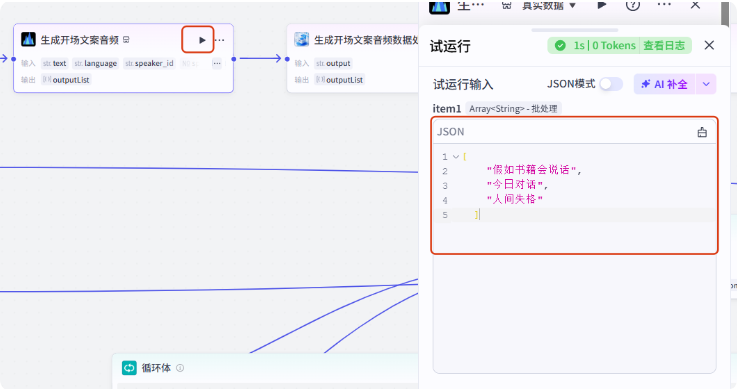This screenshot has width=737, height=392.
Task: Open the info tooltip icon next to 循环体
Action: [180, 368]
